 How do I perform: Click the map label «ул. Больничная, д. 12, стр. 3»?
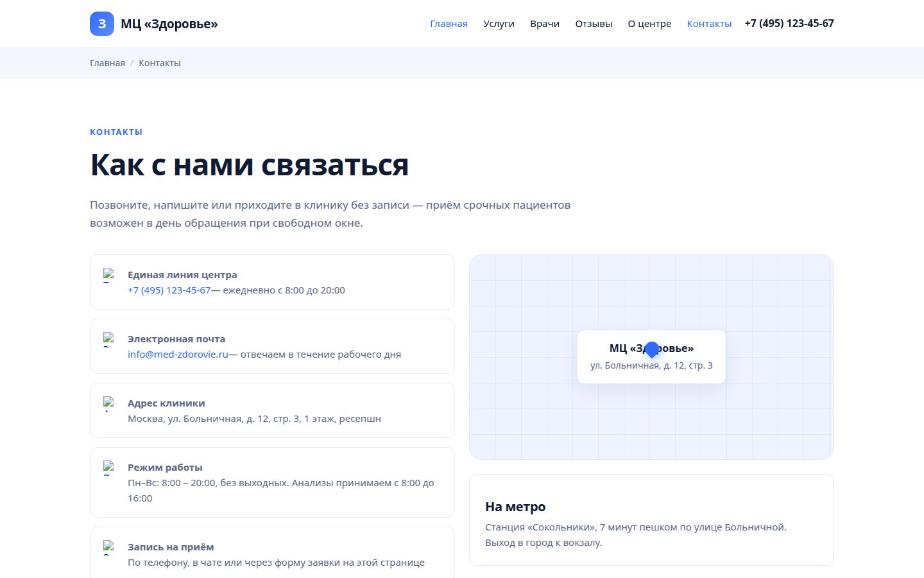click(651, 365)
